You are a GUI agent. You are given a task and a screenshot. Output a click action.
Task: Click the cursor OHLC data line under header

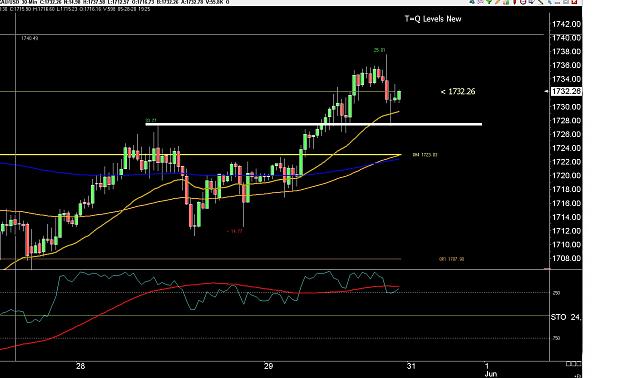coord(75,9)
